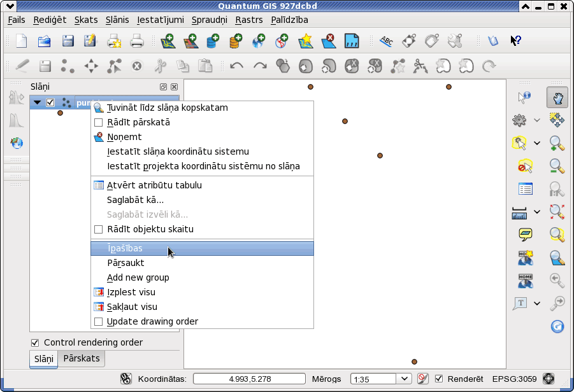
Task: Toggle the Renderēt checkbox
Action: coord(438,379)
